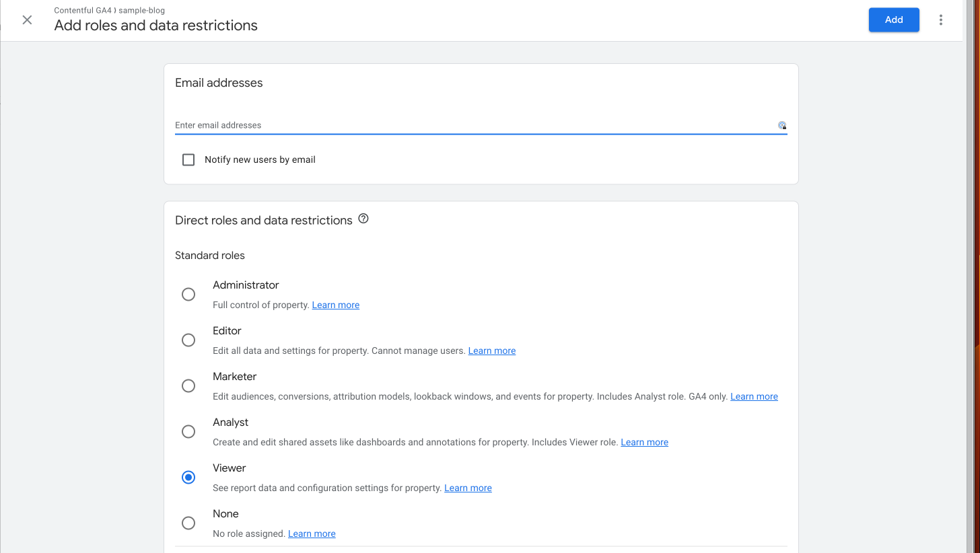Select the Marketer role option
The width and height of the screenshot is (980, 553).
(188, 386)
